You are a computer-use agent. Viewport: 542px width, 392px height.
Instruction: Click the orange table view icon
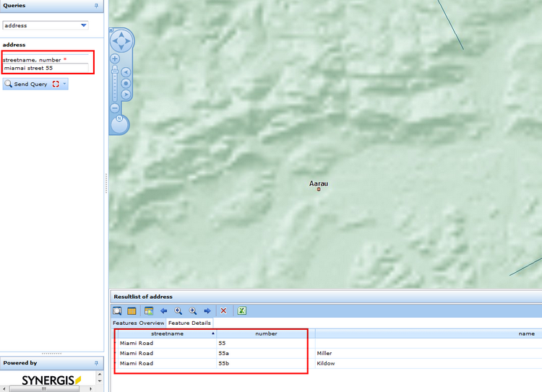(x=132, y=311)
